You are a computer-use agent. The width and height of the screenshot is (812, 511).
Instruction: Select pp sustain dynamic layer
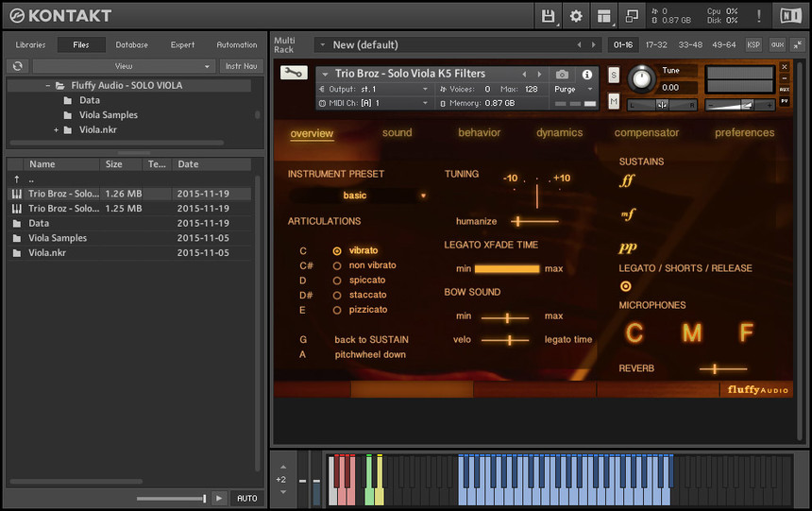(x=628, y=247)
